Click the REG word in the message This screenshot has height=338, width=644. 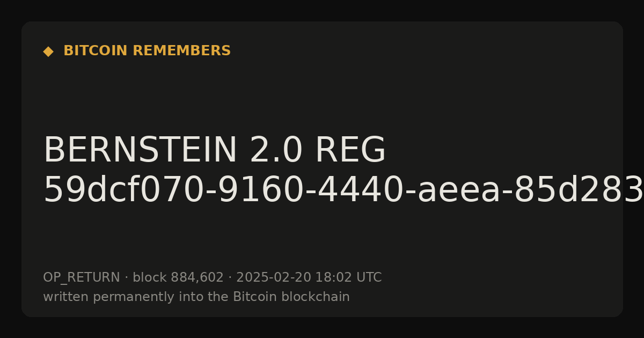350,151
